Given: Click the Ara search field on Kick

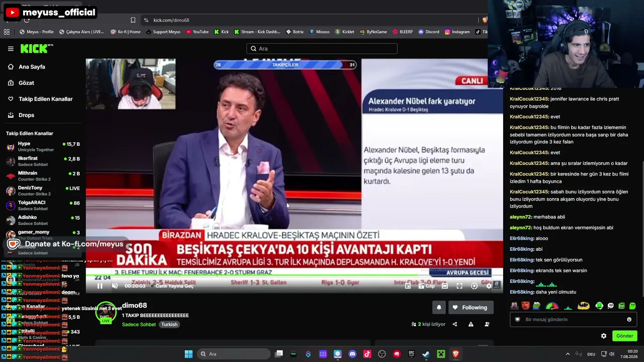Looking at the screenshot, I should pyautogui.click(x=322, y=49).
